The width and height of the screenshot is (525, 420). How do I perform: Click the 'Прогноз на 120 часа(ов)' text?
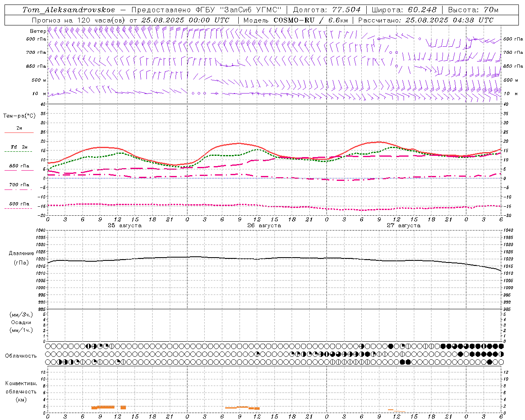click(x=79, y=20)
